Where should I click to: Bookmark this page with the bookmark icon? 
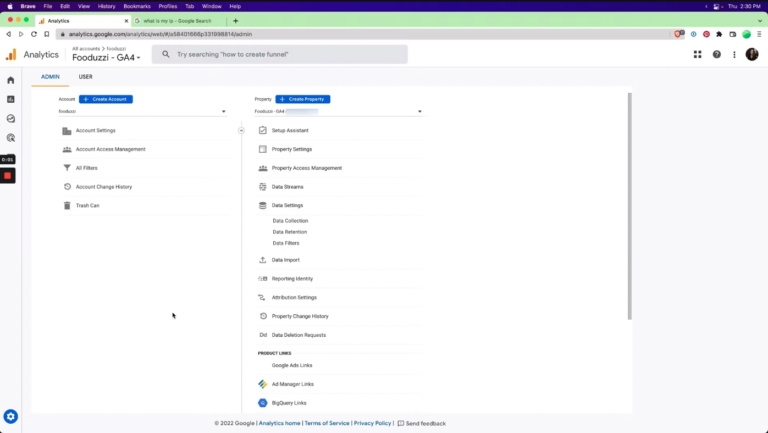(x=47, y=34)
